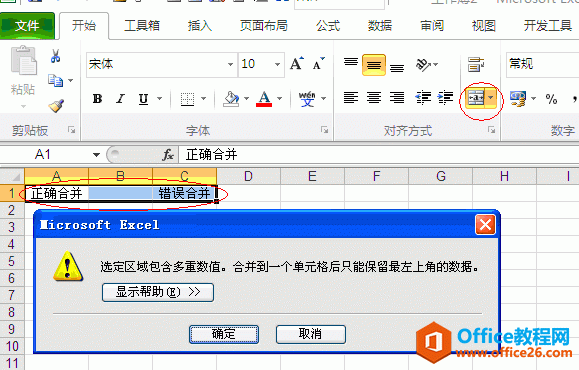Toggle Underline formatting
This screenshot has height=370, width=579.
pyautogui.click(x=143, y=99)
